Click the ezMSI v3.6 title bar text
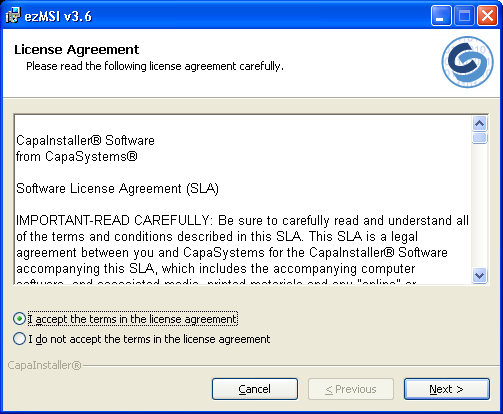 58,16
